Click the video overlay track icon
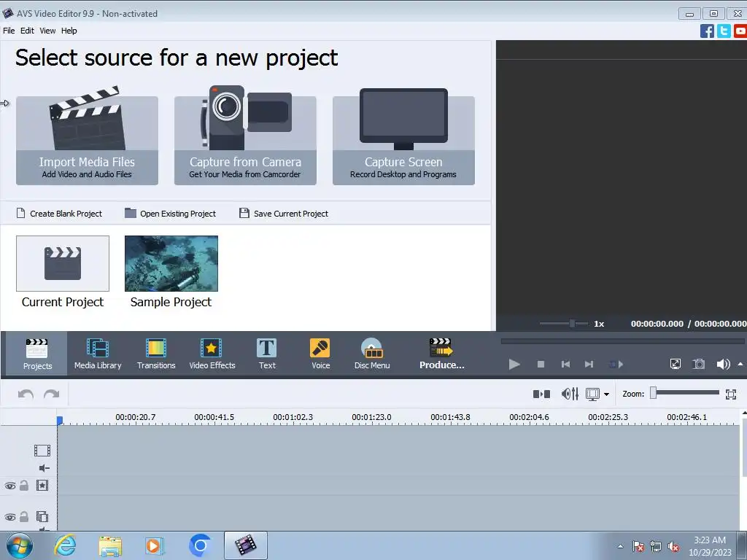This screenshot has width=747, height=560. [x=42, y=517]
